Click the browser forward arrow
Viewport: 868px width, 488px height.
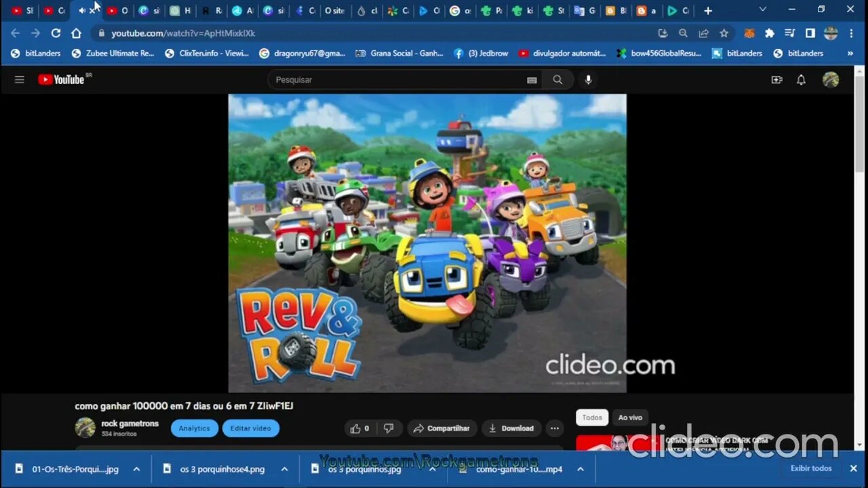pyautogui.click(x=35, y=33)
